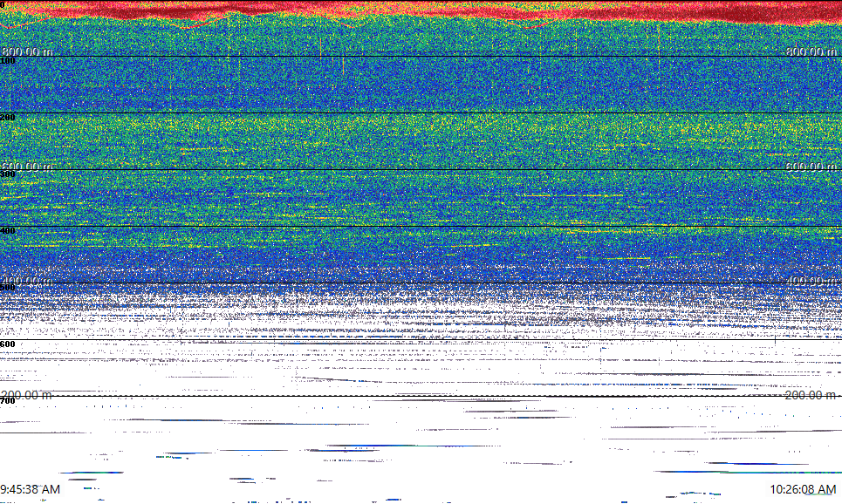Select the left-edge 800.00 m depth label

(x=27, y=51)
